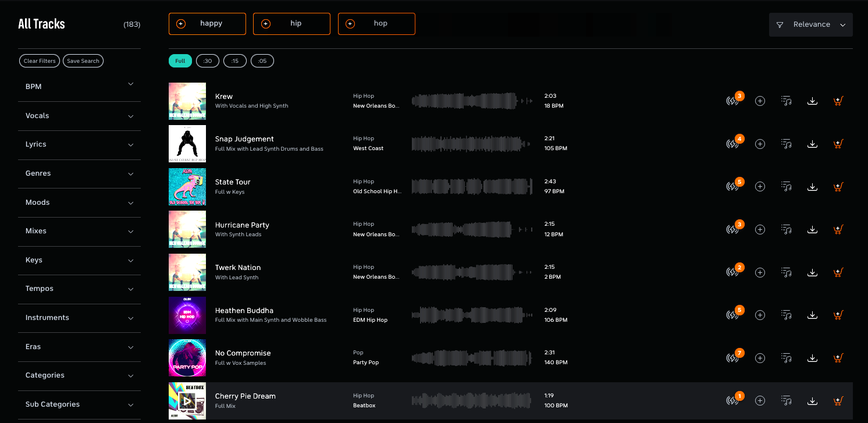The width and height of the screenshot is (868, 423).
Task: Add Snap Judgement to a playlist
Action: click(760, 144)
